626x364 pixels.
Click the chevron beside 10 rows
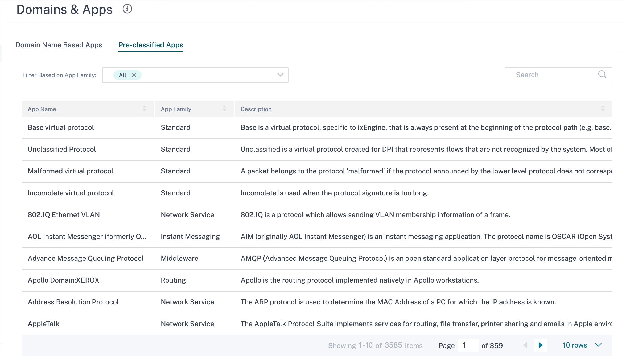[x=598, y=345]
